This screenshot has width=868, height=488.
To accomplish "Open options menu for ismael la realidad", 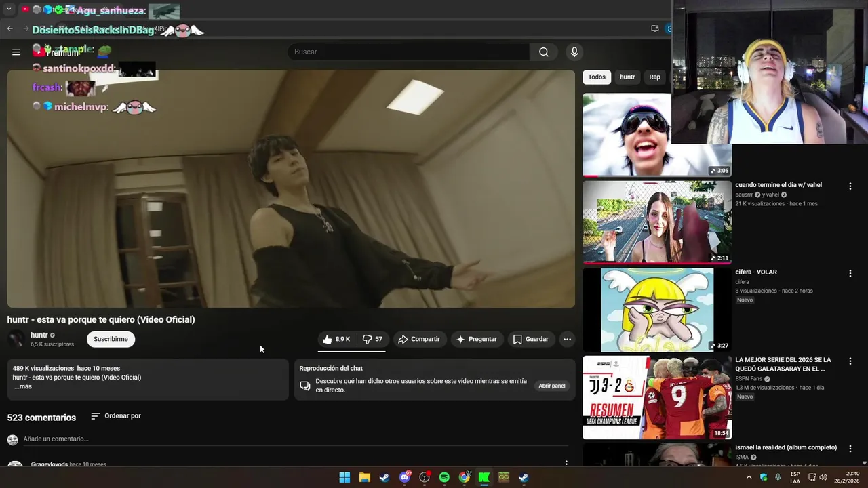I will [x=850, y=449].
